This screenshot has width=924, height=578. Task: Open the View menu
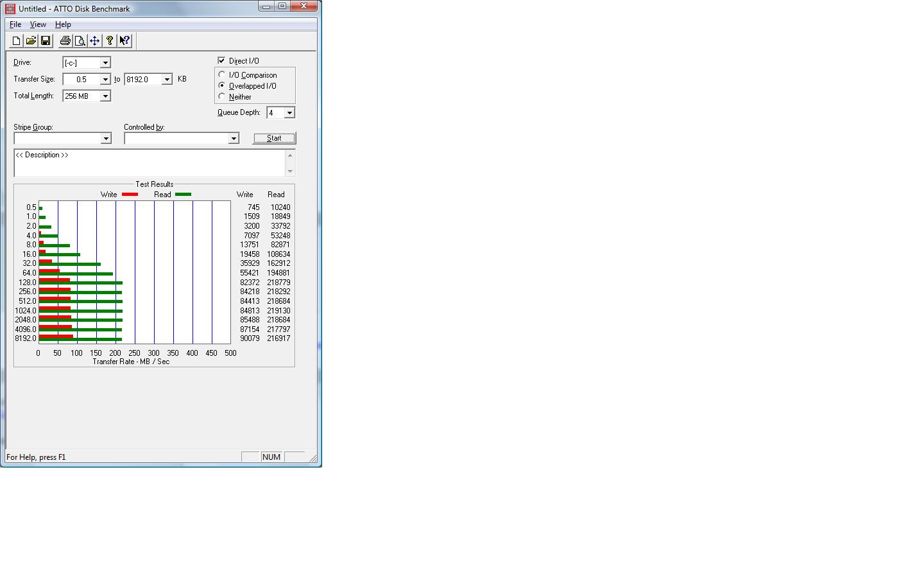[38, 24]
